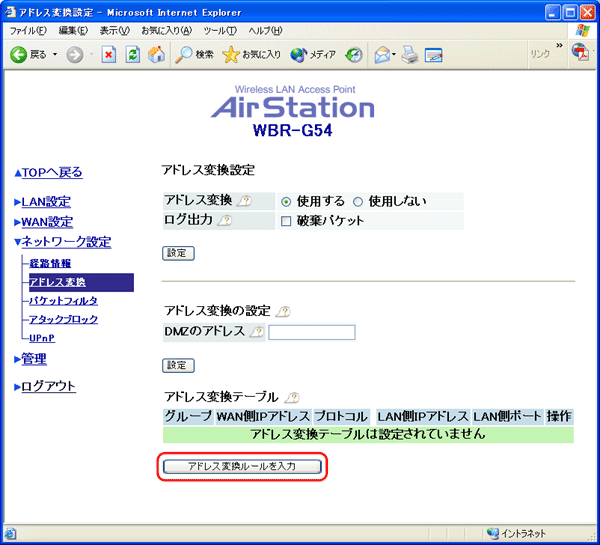The width and height of the screenshot is (600, 545).
Task: Open the Mail icon dropdown arrow
Action: [x=394, y=54]
